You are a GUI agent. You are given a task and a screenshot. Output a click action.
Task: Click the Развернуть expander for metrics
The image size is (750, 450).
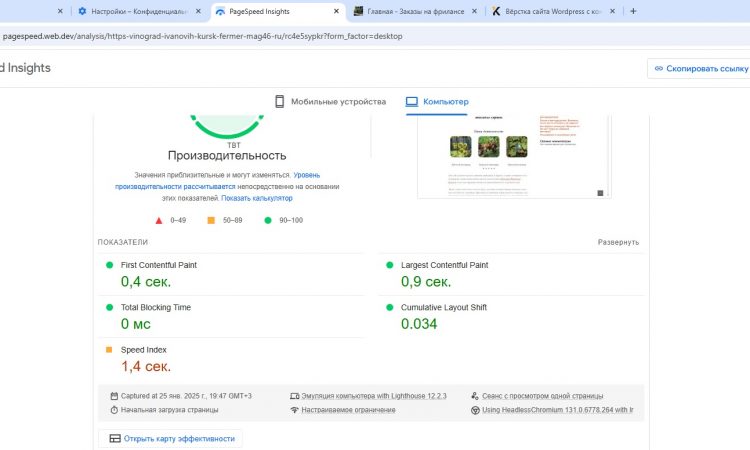coord(618,242)
